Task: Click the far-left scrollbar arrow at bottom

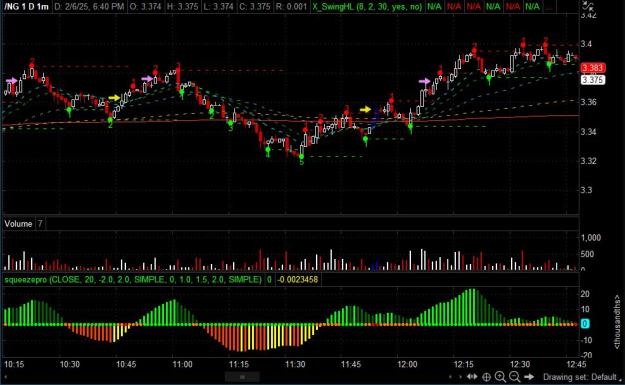Action: [x=5, y=377]
